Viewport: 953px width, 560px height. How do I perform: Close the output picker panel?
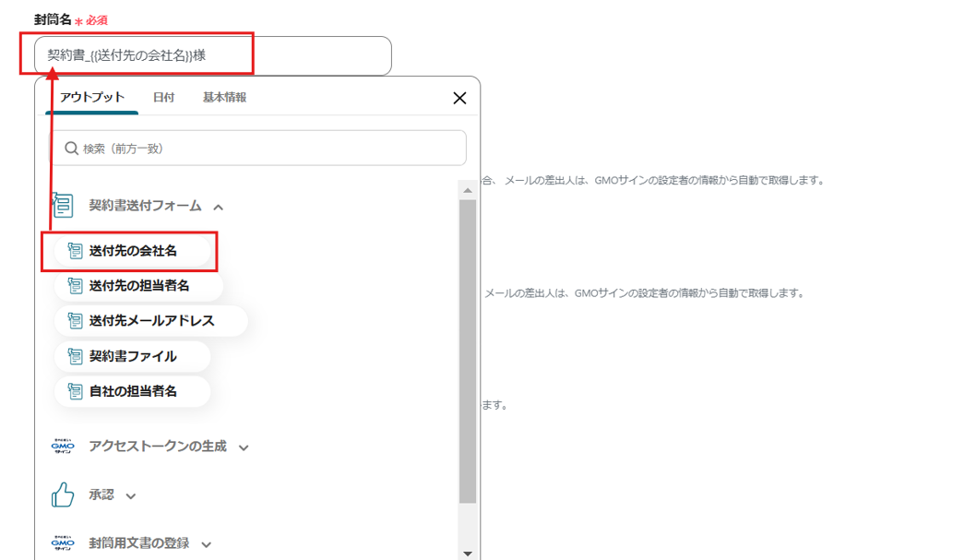pyautogui.click(x=459, y=97)
